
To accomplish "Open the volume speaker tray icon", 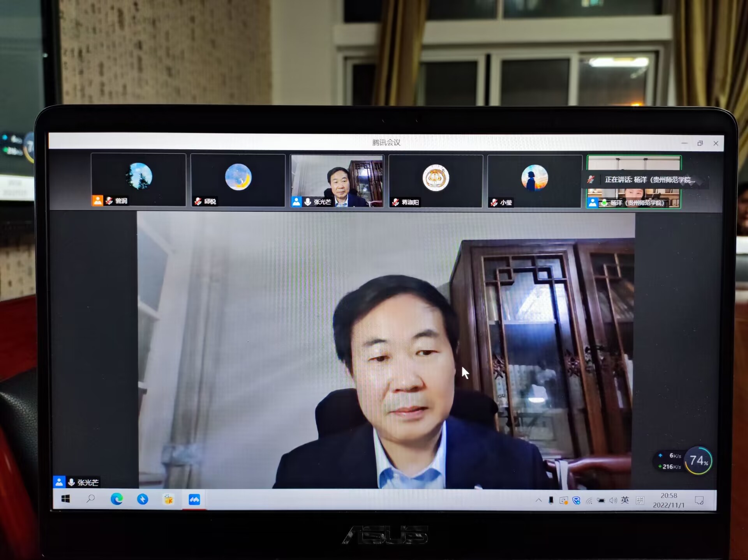I will (613, 500).
